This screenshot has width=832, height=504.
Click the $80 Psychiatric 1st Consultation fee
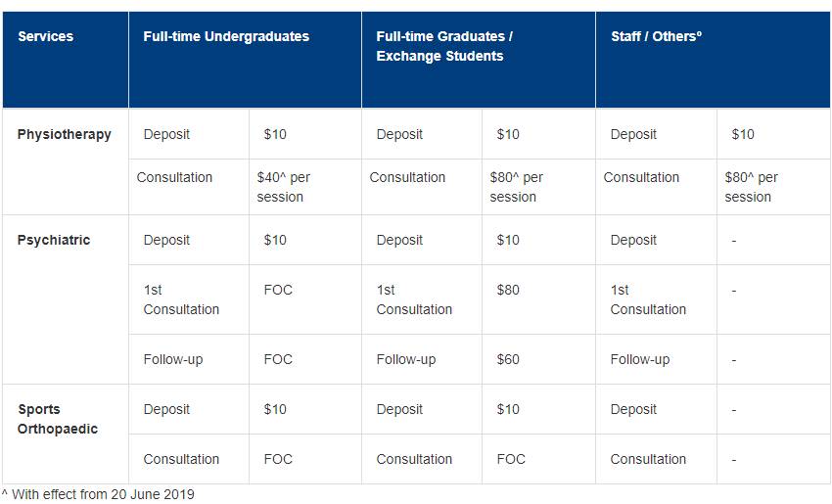pyautogui.click(x=508, y=290)
